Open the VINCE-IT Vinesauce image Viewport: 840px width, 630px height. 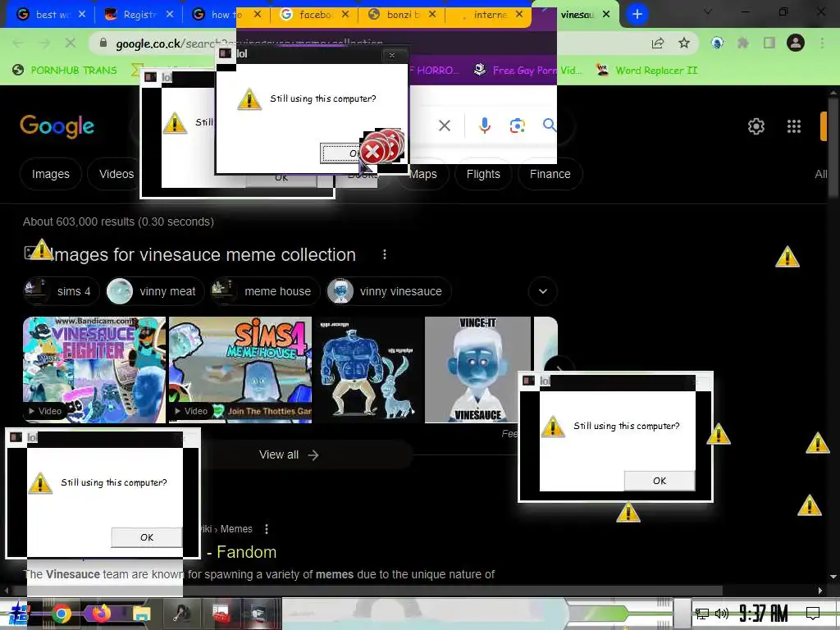click(477, 370)
